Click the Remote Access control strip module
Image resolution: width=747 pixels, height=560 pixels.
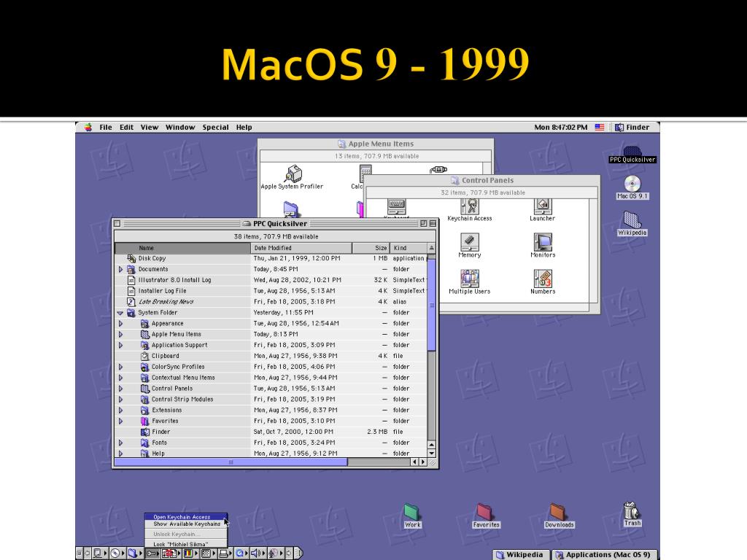[99, 553]
